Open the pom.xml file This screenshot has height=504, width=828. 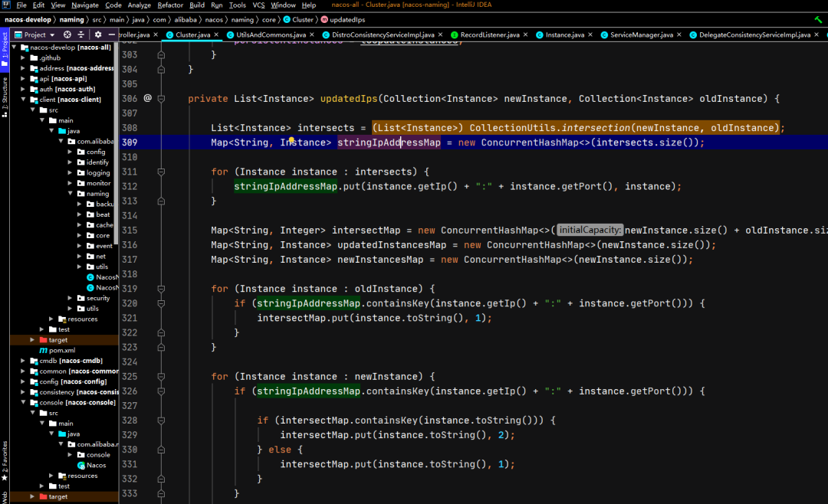pyautogui.click(x=57, y=350)
